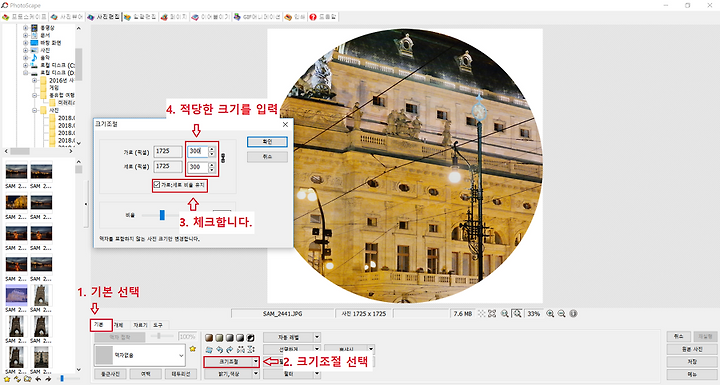
Task: Click the 원본 사진 original button
Action: [692, 349]
